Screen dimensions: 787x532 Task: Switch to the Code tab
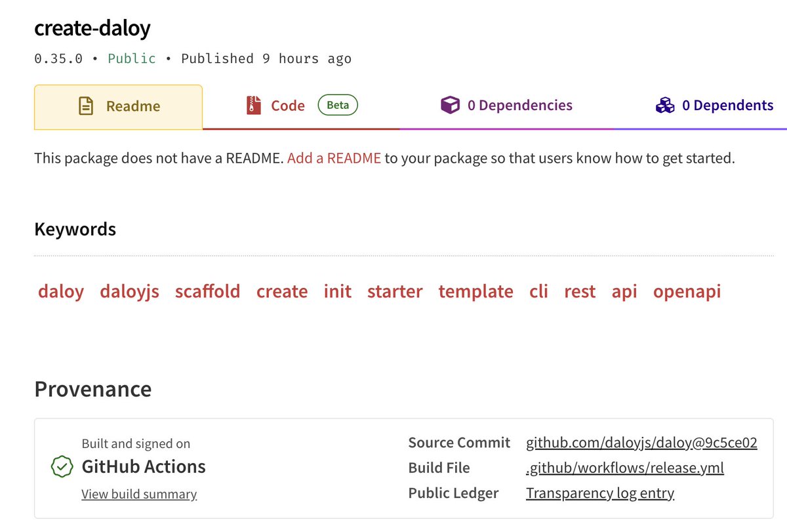coord(301,106)
